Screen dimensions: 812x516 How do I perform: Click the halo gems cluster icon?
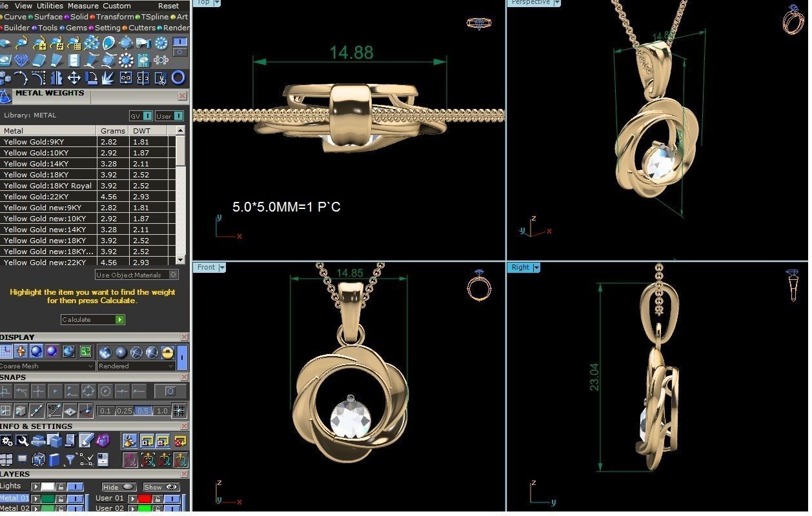pyautogui.click(x=126, y=60)
